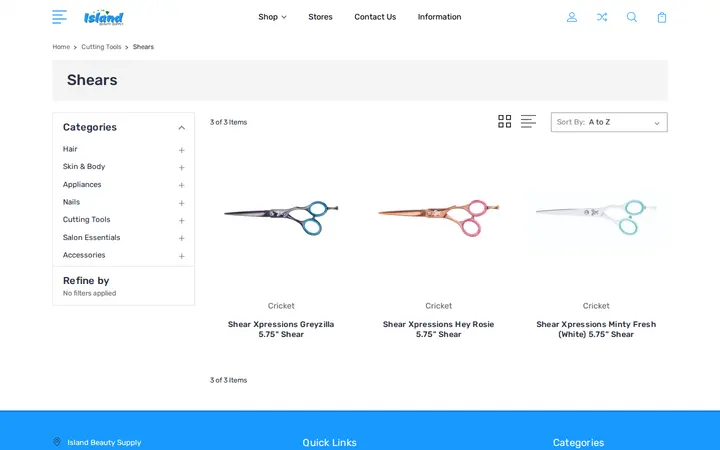Go to the Stores page
This screenshot has height=450, width=720.
click(x=320, y=17)
